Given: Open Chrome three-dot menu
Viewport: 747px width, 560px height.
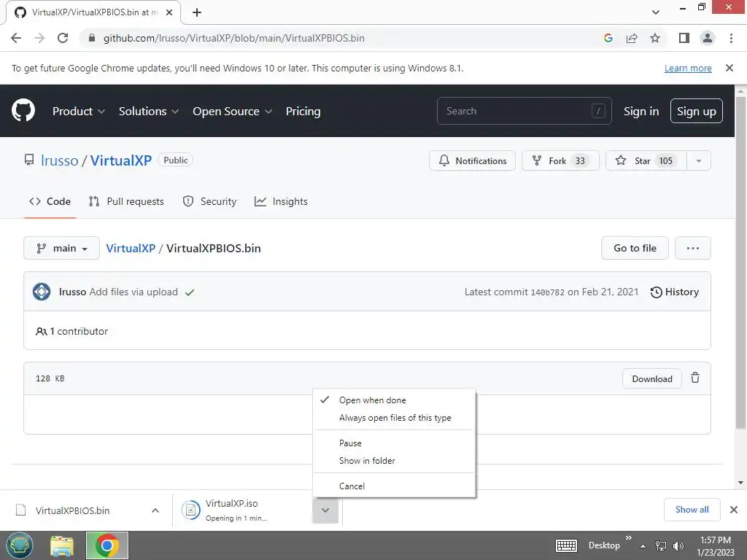Looking at the screenshot, I should [x=731, y=38].
